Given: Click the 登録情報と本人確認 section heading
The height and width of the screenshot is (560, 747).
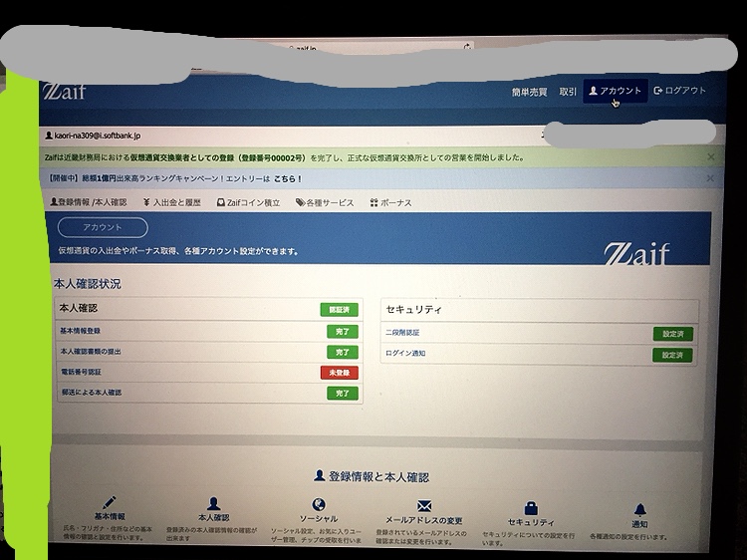Looking at the screenshot, I should 372,476.
